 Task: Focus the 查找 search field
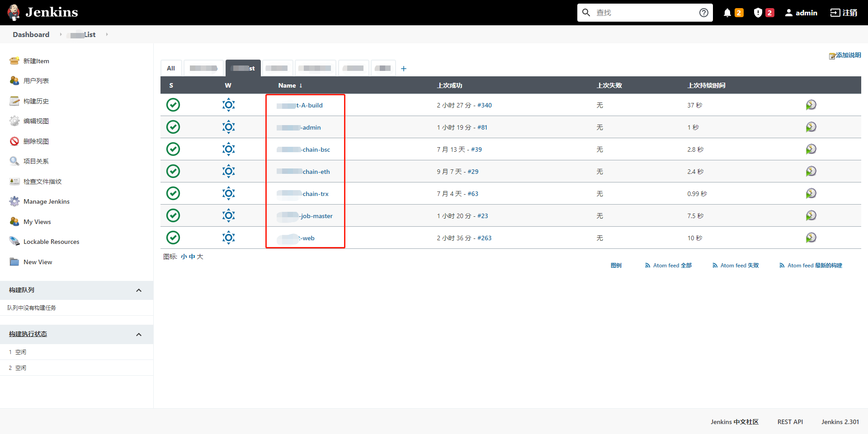(644, 13)
